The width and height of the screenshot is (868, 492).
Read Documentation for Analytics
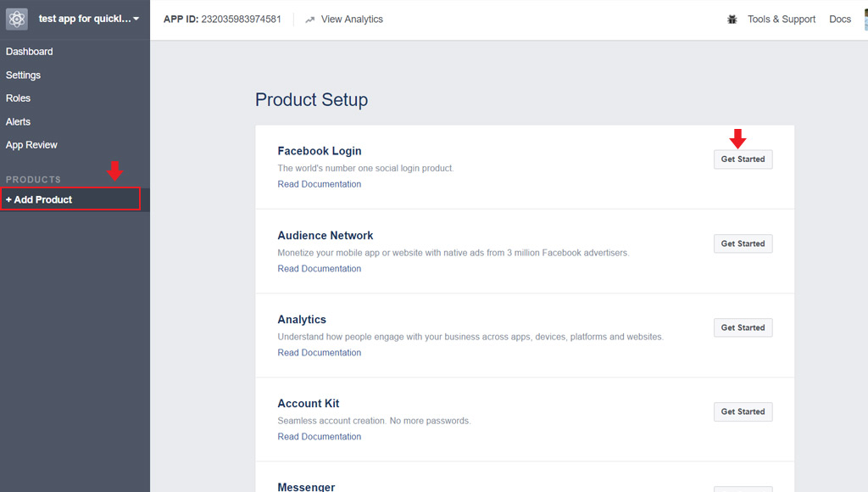(x=320, y=352)
